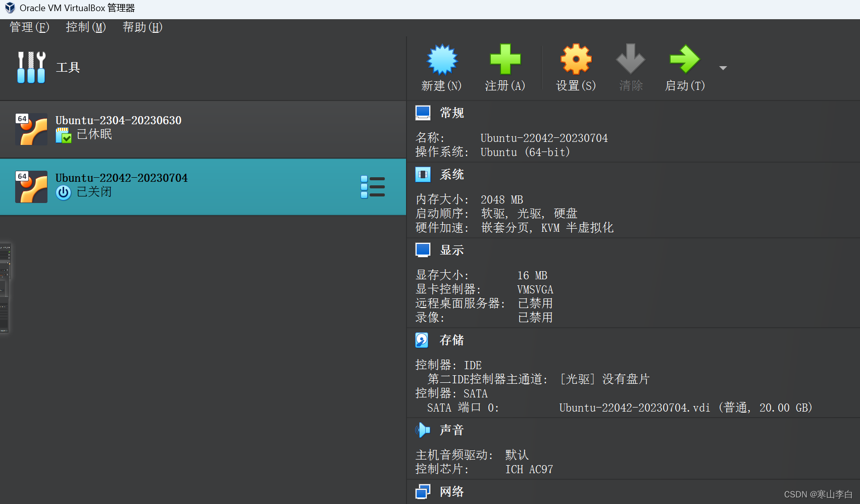The width and height of the screenshot is (860, 504).
Task: Click the Ubuntu (64-bit) OS value
Action: pos(525,152)
